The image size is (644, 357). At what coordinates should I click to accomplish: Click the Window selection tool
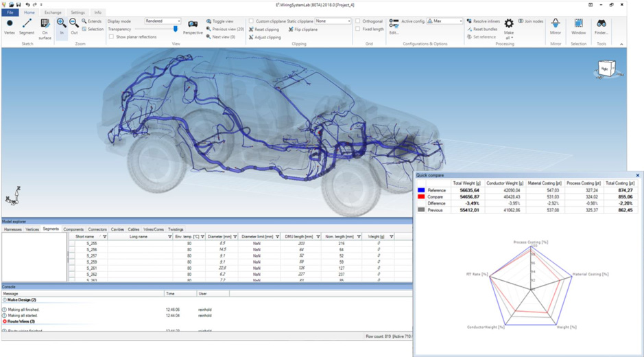[579, 26]
